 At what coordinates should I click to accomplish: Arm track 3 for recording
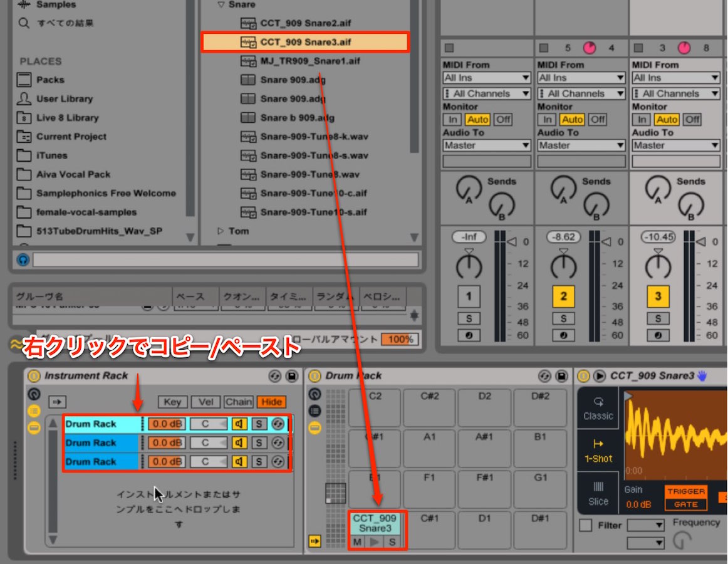pyautogui.click(x=658, y=335)
